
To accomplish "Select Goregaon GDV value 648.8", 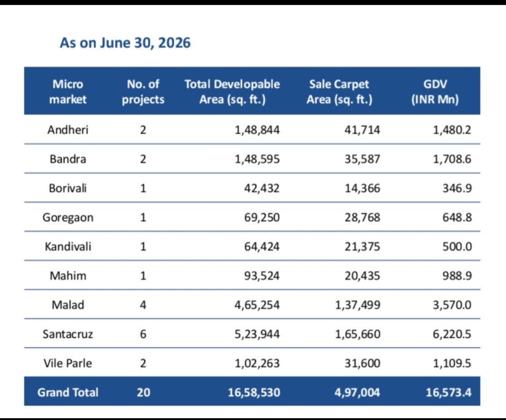I will (x=457, y=217).
